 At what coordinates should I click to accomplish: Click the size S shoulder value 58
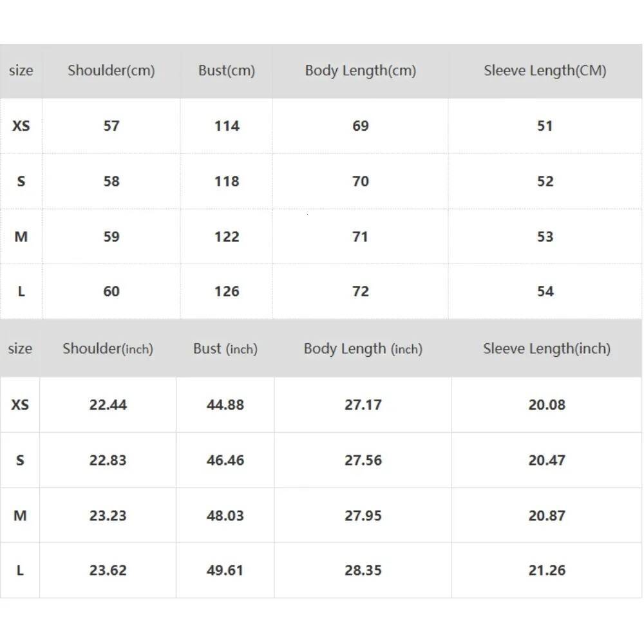111,182
